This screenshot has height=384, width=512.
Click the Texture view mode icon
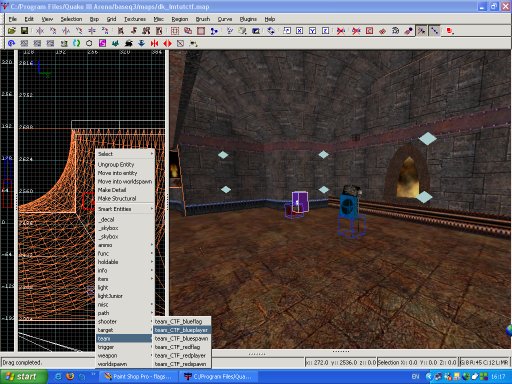(242, 31)
